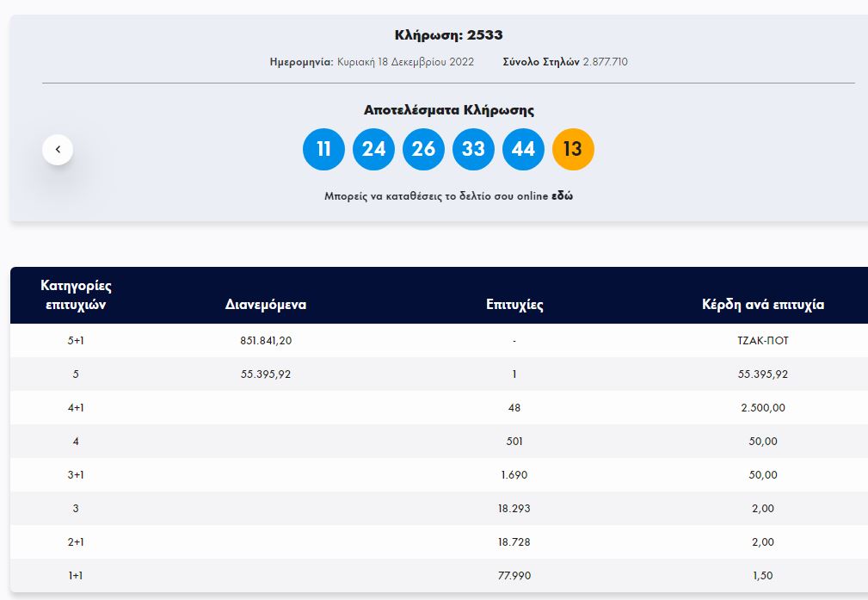Screen dimensions: 868x600
Task: Click the 'ΤΖΑΚ-ΠΟΤ' cell
Action: (763, 341)
